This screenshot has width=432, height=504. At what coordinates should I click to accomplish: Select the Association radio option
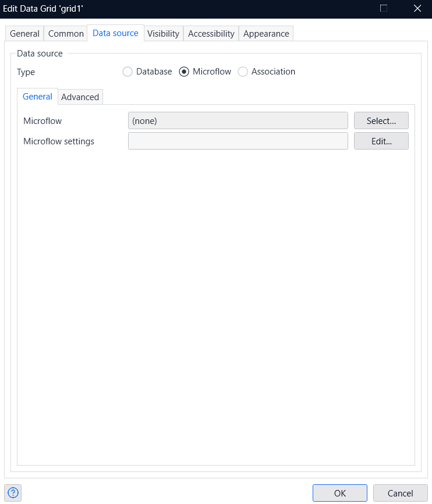[x=243, y=72]
